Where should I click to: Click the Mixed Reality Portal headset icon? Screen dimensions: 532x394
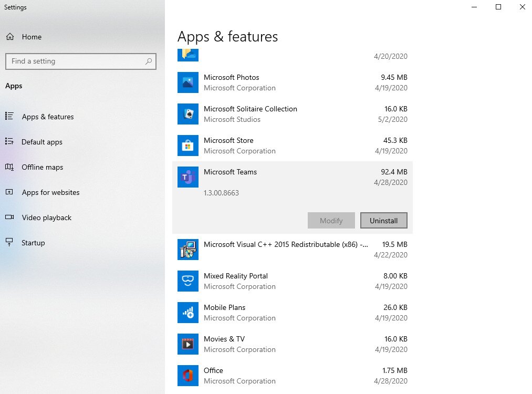(x=188, y=281)
